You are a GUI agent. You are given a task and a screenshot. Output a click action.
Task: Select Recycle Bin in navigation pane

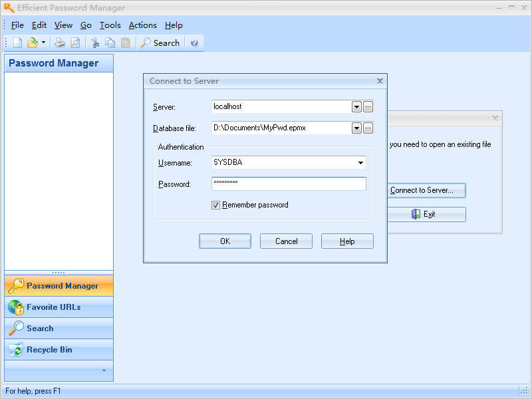click(x=59, y=350)
